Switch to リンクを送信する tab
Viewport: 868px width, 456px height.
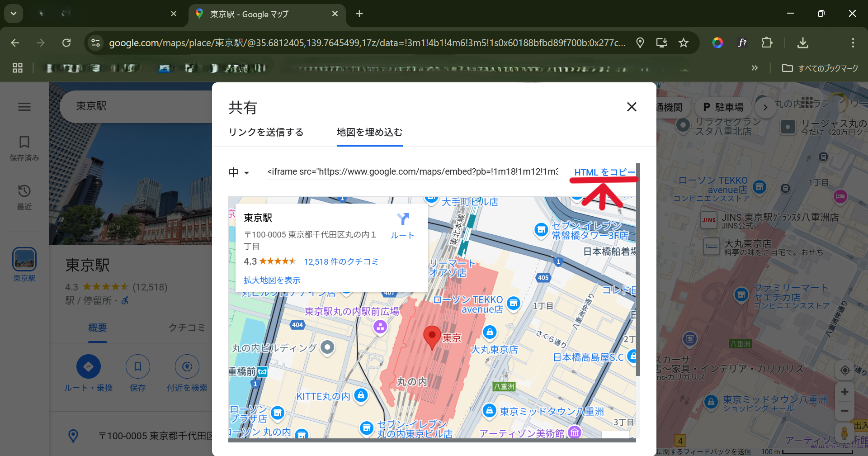click(266, 132)
